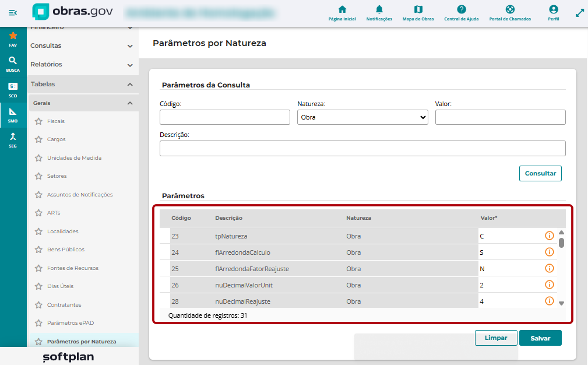Image resolution: width=588 pixels, height=365 pixels.
Task: Show info for flArredondaCalculo parameter row
Action: click(550, 252)
